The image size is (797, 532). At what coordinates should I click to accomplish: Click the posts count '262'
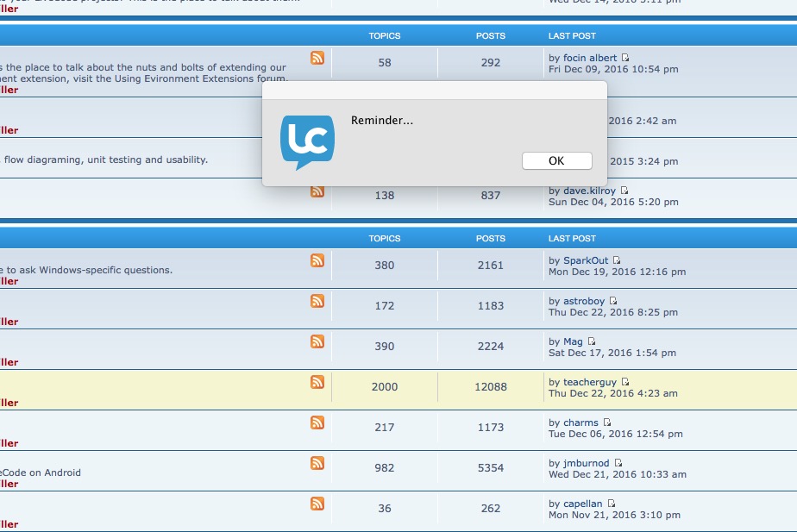pos(491,509)
